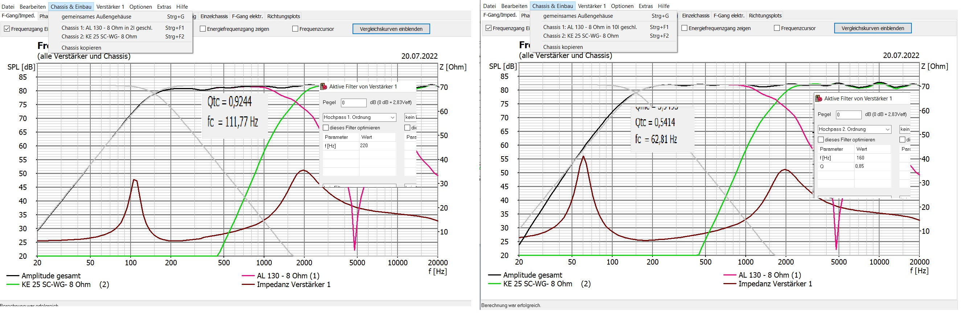
Task: Open the 'kein' filter dropdown beside Hochpass 1. Ordnung
Action: (x=410, y=117)
